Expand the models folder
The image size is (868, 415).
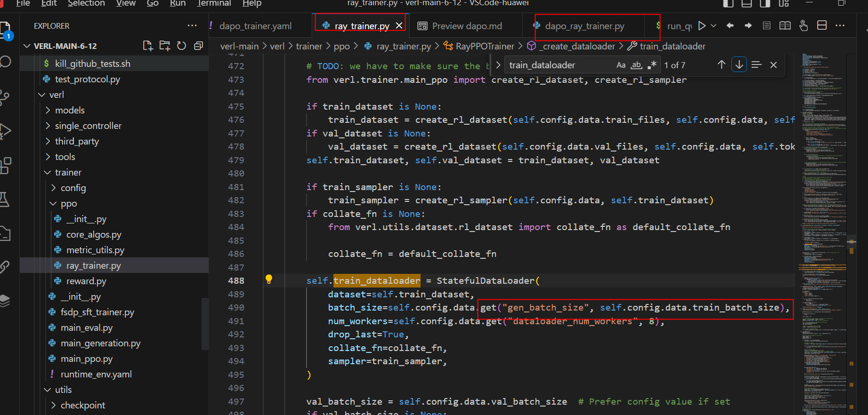48,110
